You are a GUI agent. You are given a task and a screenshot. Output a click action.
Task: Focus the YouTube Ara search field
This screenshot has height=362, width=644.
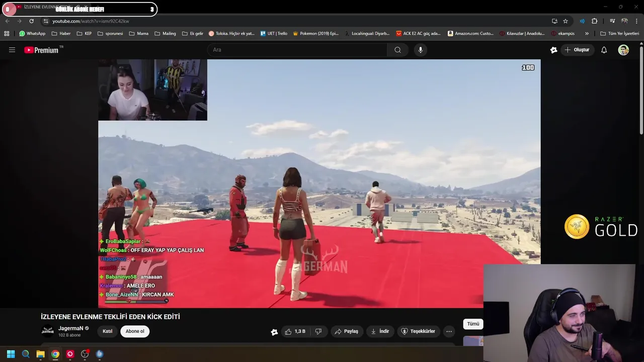pyautogui.click(x=297, y=50)
